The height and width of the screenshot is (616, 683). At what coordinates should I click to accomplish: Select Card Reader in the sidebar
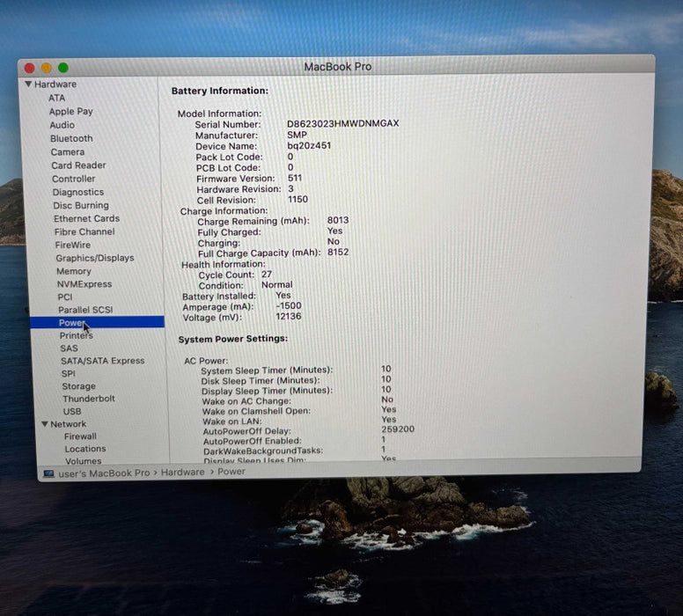(x=78, y=165)
